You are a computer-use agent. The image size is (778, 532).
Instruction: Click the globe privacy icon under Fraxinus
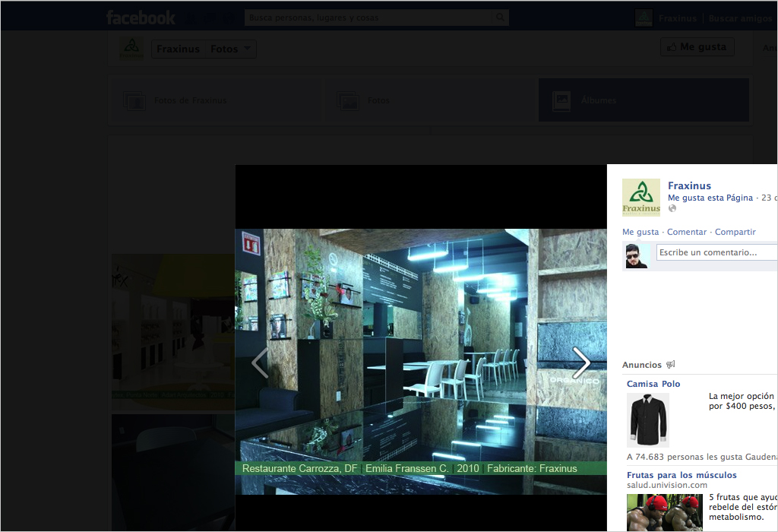click(672, 209)
